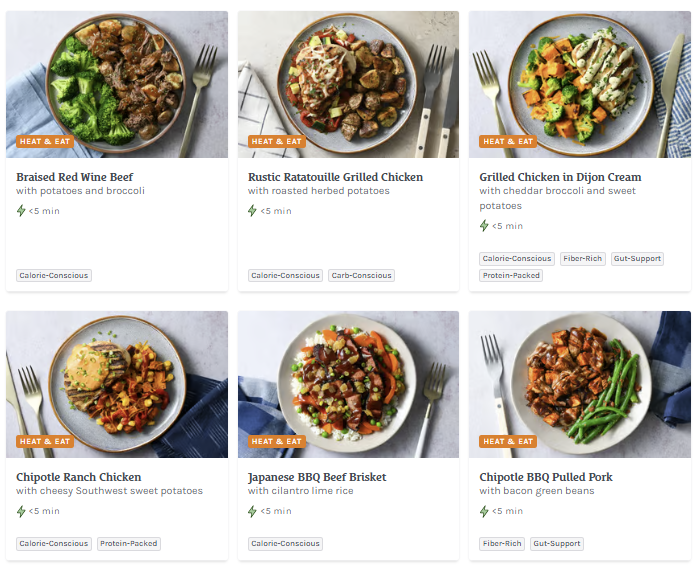Open the Braised Red Wine Beef meal title
Viewport: 700px width, 569px height.
pyautogui.click(x=76, y=177)
